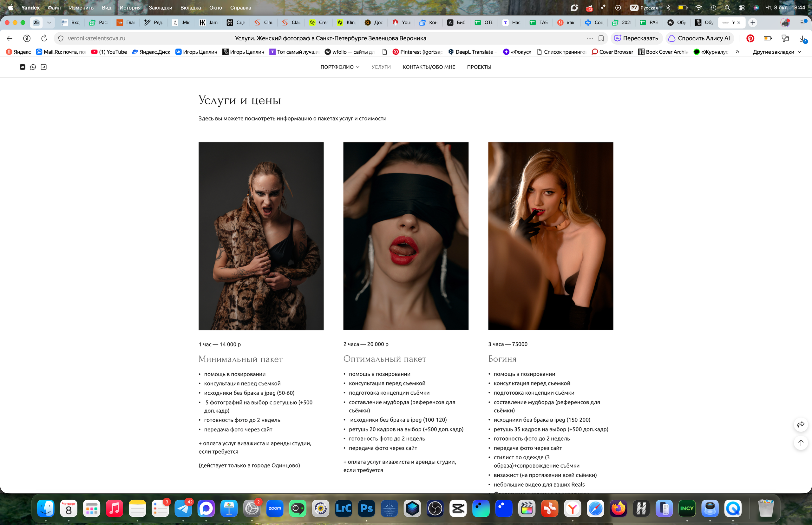Open Photoshop from the Dock
Image resolution: width=812 pixels, height=525 pixels.
pyautogui.click(x=366, y=508)
